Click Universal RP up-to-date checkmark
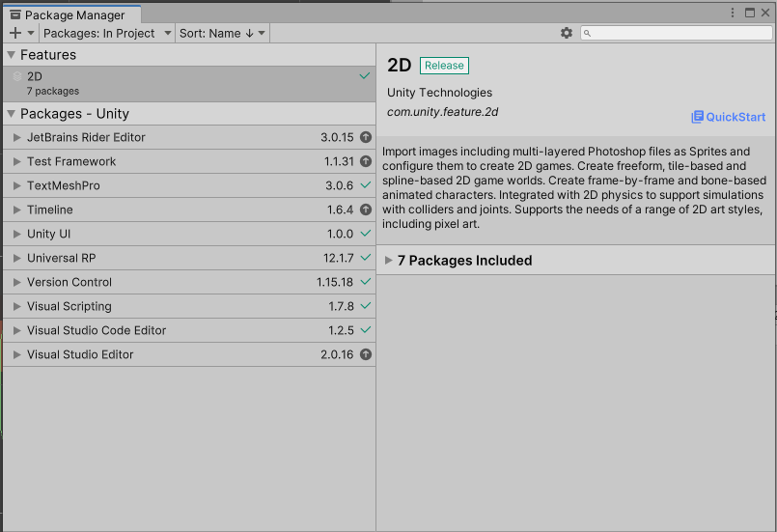 tap(366, 258)
